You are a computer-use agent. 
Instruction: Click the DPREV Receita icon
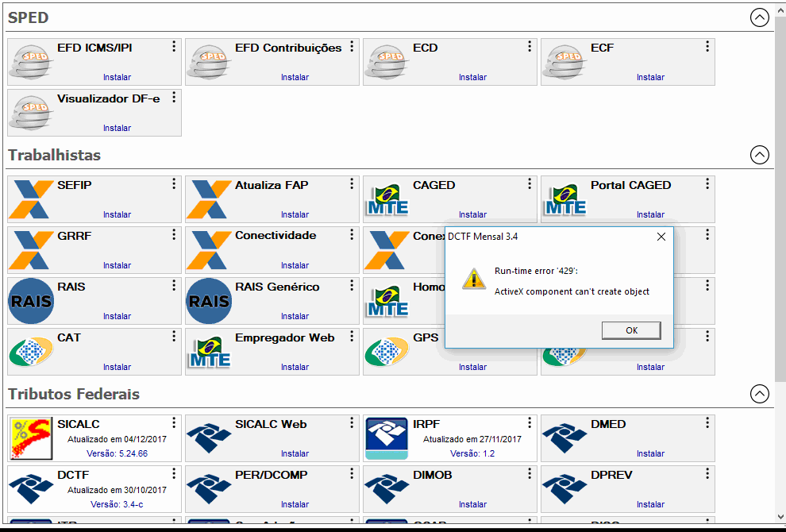[x=565, y=489]
